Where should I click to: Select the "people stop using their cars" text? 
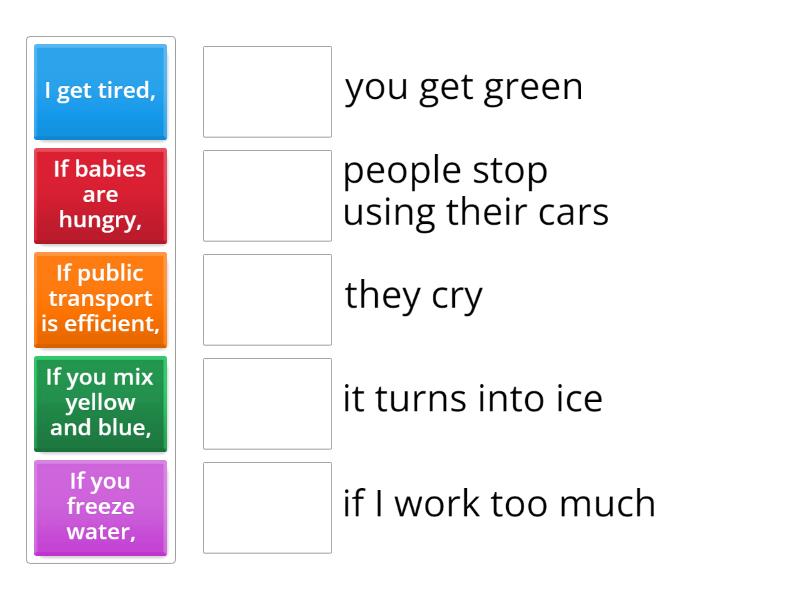click(x=476, y=192)
